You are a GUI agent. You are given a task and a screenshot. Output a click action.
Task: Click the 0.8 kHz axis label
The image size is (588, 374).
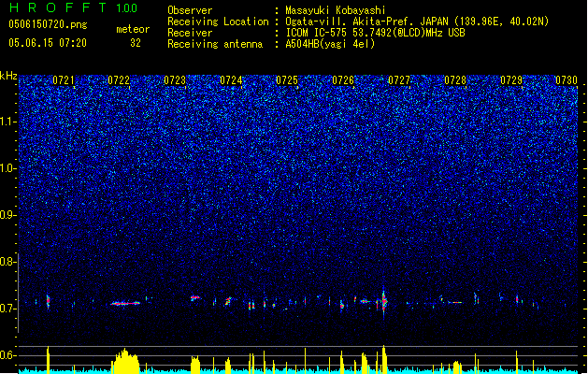7,262
